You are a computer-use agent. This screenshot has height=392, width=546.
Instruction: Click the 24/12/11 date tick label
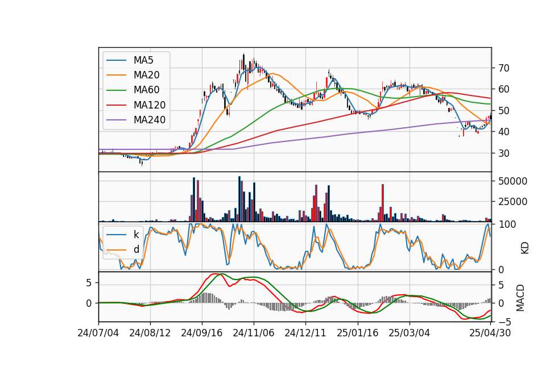tap(305, 333)
